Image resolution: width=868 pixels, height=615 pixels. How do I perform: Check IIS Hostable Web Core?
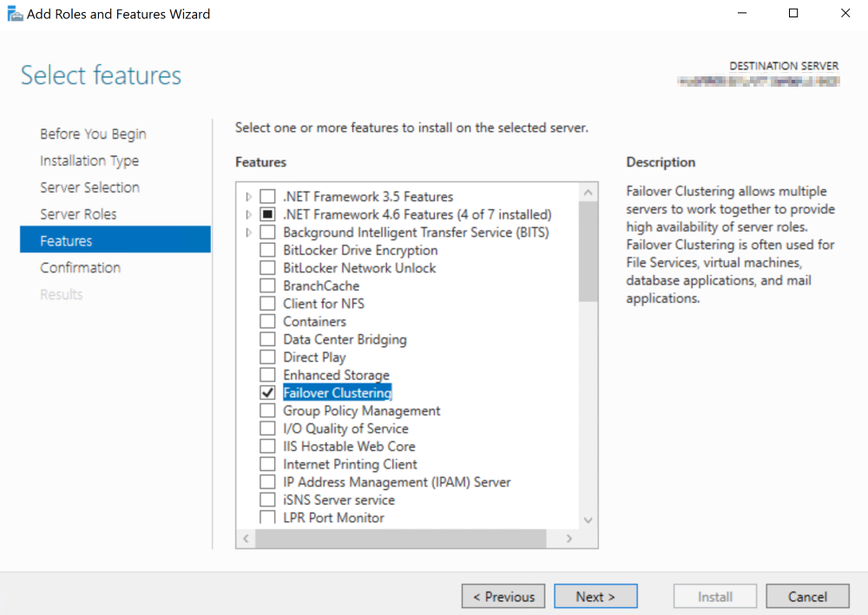[x=266, y=446]
